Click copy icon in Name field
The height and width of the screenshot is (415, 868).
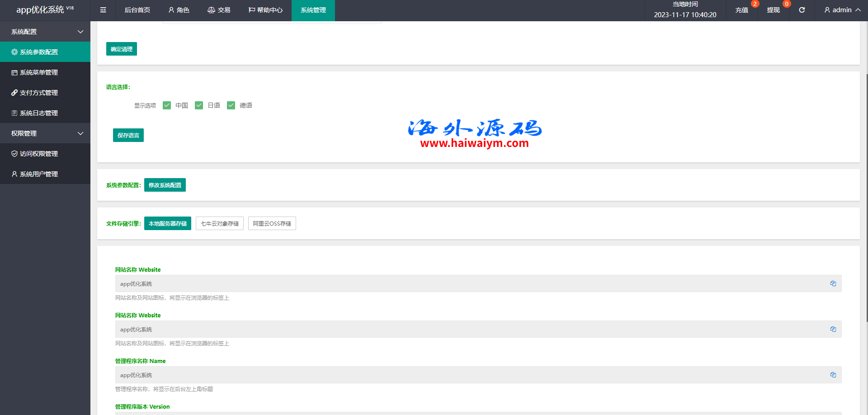(833, 375)
